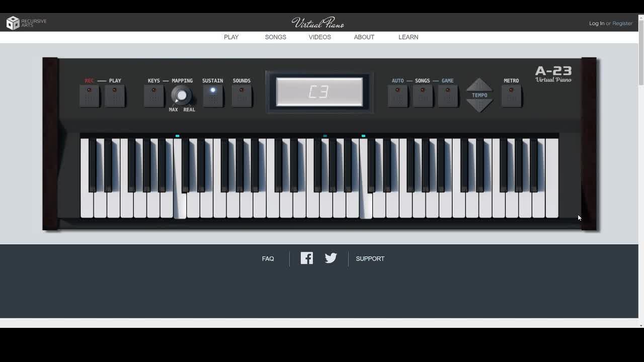
Task: Open the Recursive Arts logo link
Action: pyautogui.click(x=26, y=23)
